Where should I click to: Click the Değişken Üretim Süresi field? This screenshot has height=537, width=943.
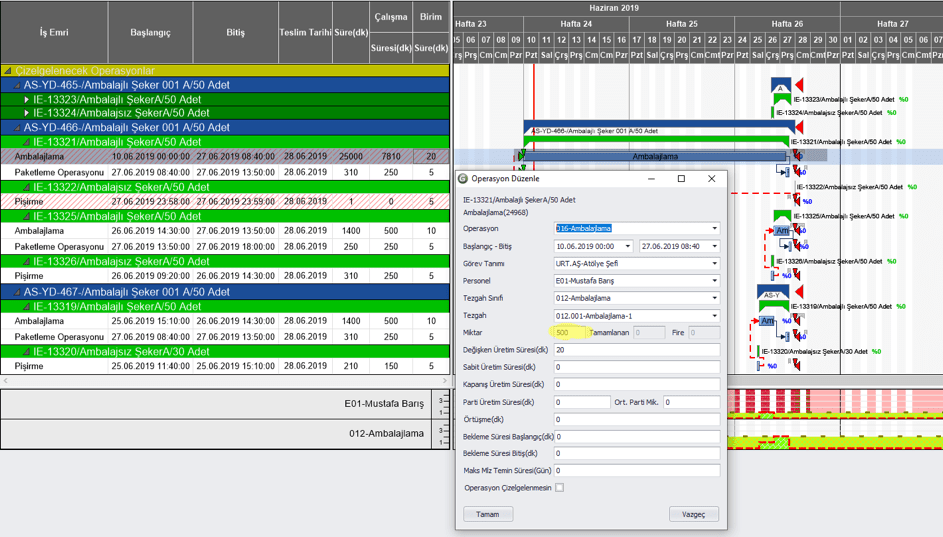tap(636, 350)
